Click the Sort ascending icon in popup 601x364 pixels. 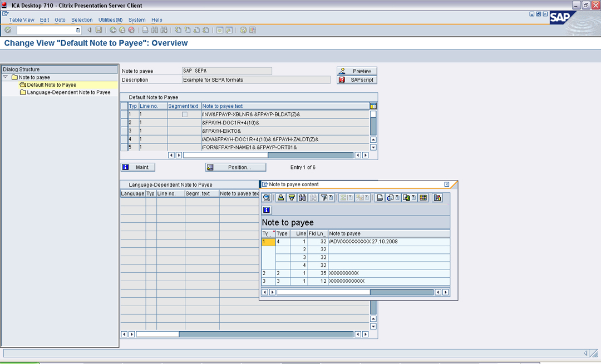click(282, 198)
